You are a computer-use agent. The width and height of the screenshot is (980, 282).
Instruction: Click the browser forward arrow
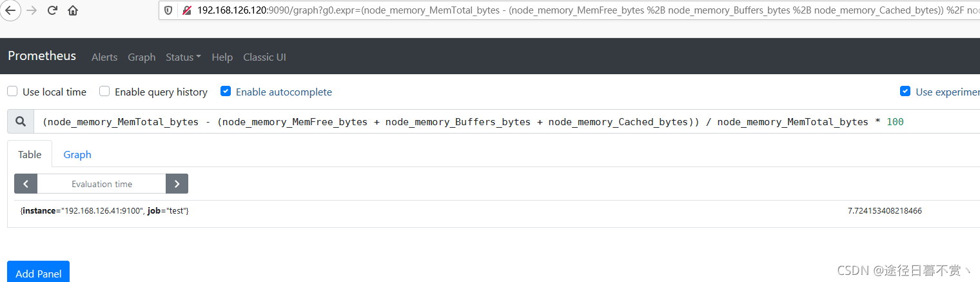point(31,10)
